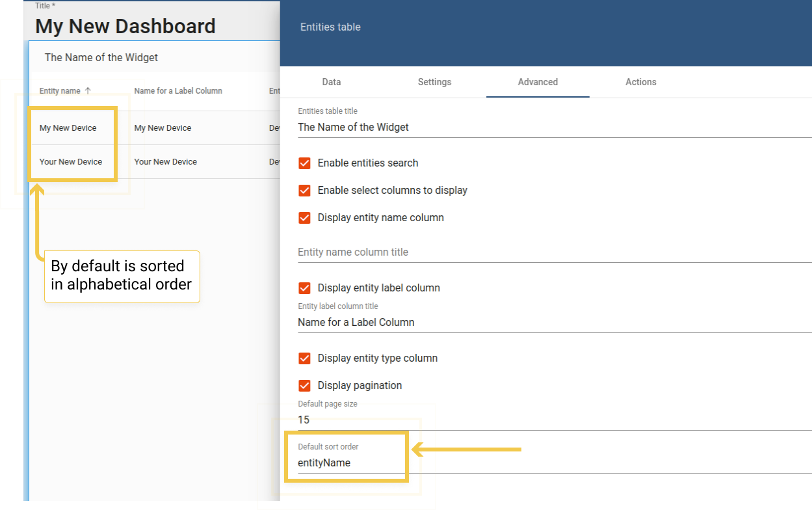Switch to the Data tab
The image size is (812, 510).
coord(332,82)
